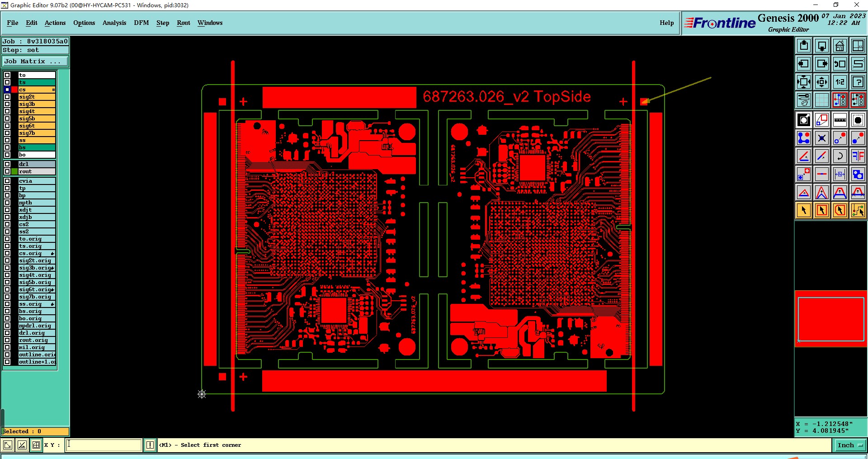Activate the rectangle selection arrow tool
Viewport: 868px width, 459px height.
click(822, 210)
